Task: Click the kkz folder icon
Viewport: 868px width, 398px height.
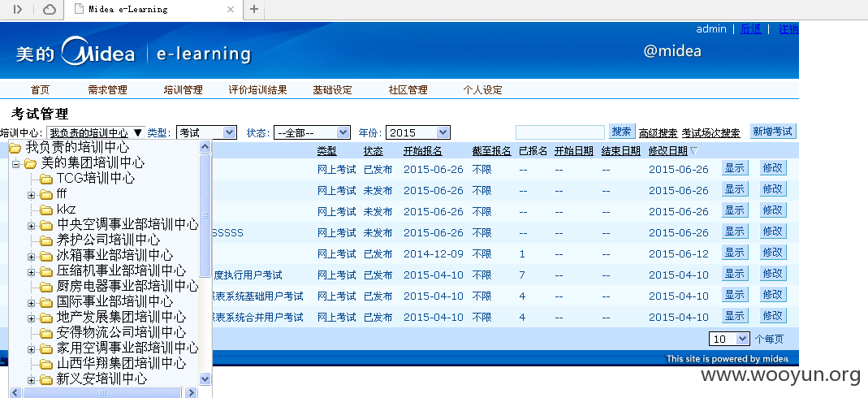Action: coord(46,210)
